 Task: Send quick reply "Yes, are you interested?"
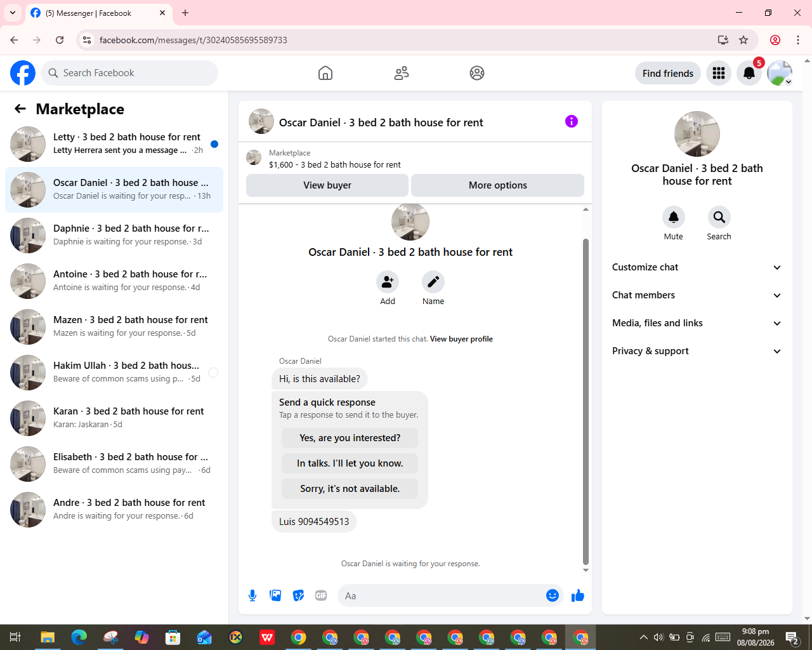350,438
